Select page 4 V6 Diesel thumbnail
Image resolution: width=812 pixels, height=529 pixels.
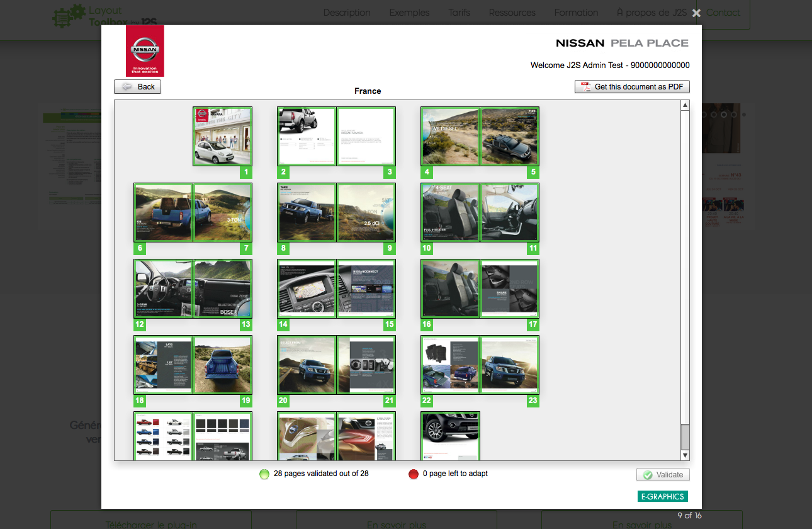[450, 136]
